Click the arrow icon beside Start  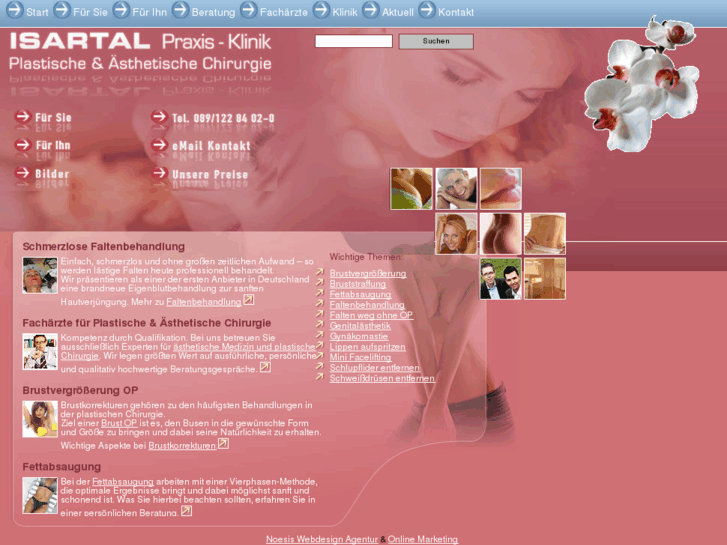[14, 10]
